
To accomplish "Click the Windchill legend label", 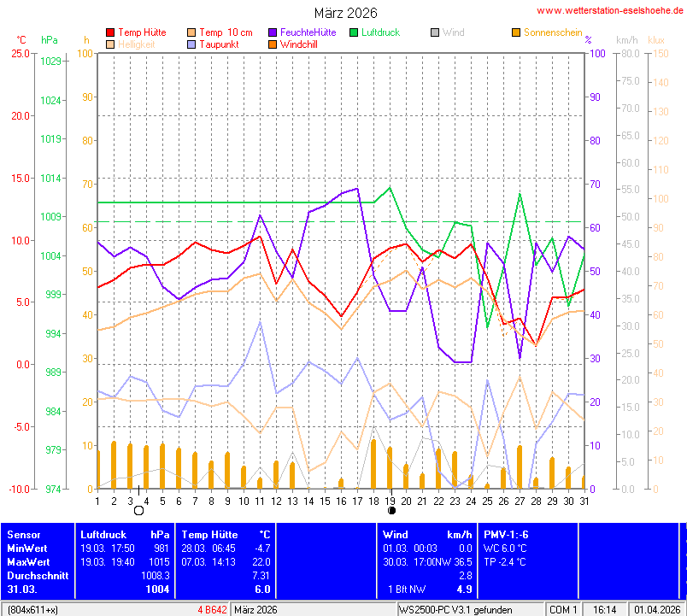I will 299,44.
